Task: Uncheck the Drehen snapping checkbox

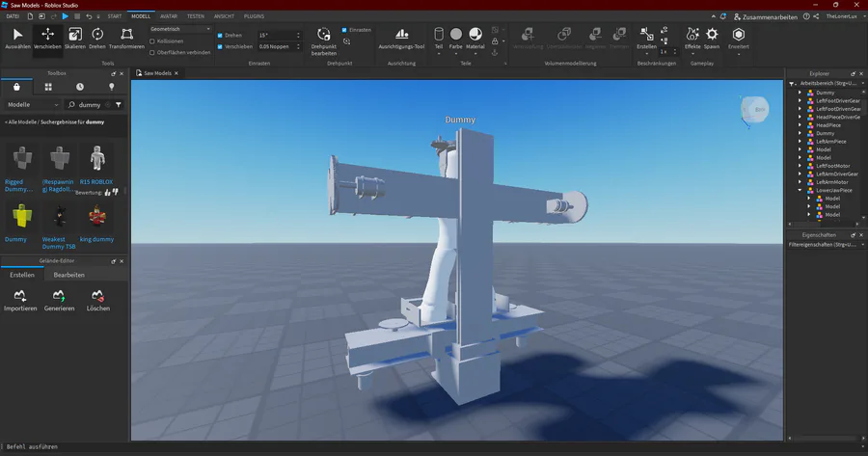Action: (x=220, y=36)
